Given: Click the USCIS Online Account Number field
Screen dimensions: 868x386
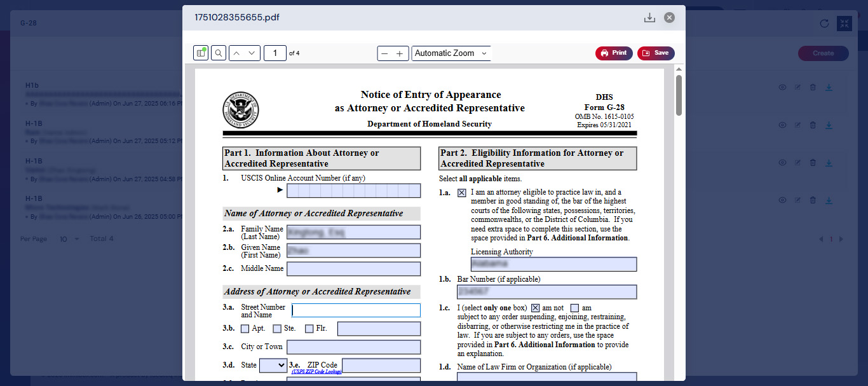Looking at the screenshot, I should [x=354, y=191].
